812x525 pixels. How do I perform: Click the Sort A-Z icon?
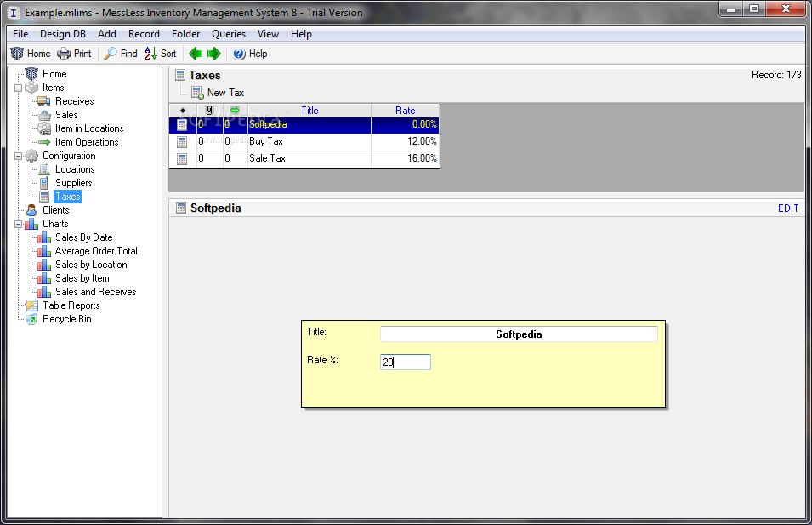coord(150,54)
